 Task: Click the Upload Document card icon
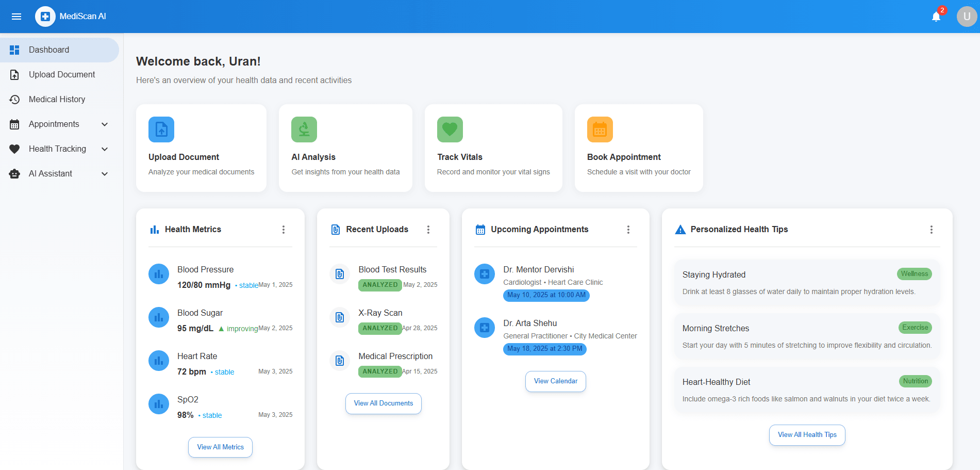point(161,129)
